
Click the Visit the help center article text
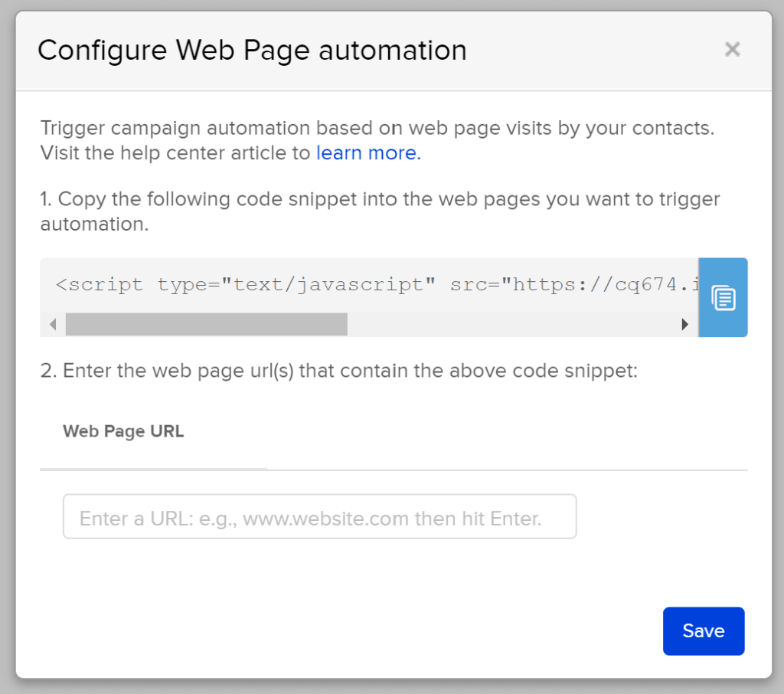(x=175, y=153)
